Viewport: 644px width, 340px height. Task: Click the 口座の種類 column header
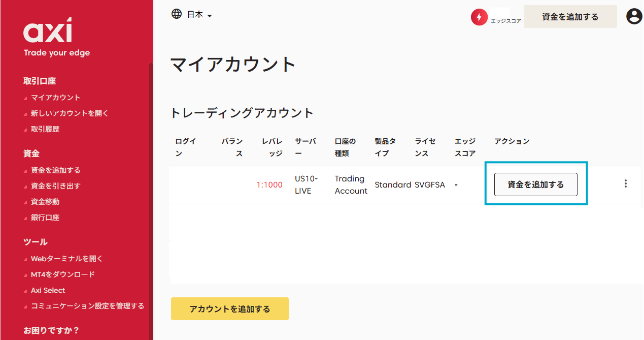pos(345,147)
